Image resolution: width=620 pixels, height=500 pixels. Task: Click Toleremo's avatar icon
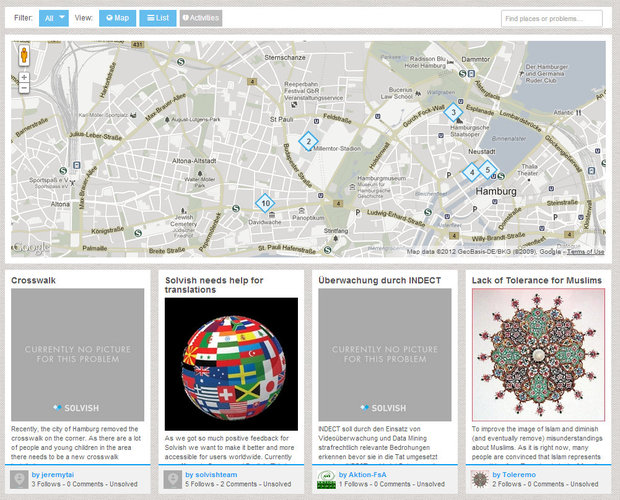coord(480,479)
